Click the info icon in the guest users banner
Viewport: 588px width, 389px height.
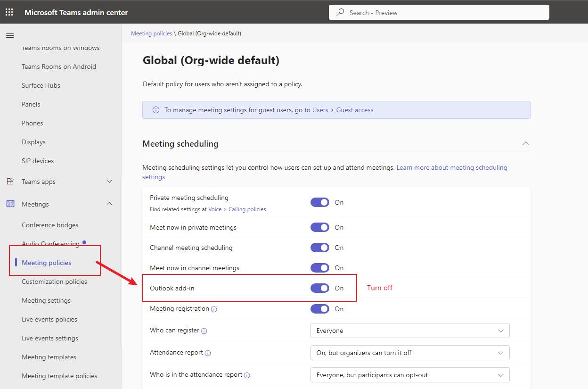[x=155, y=109]
